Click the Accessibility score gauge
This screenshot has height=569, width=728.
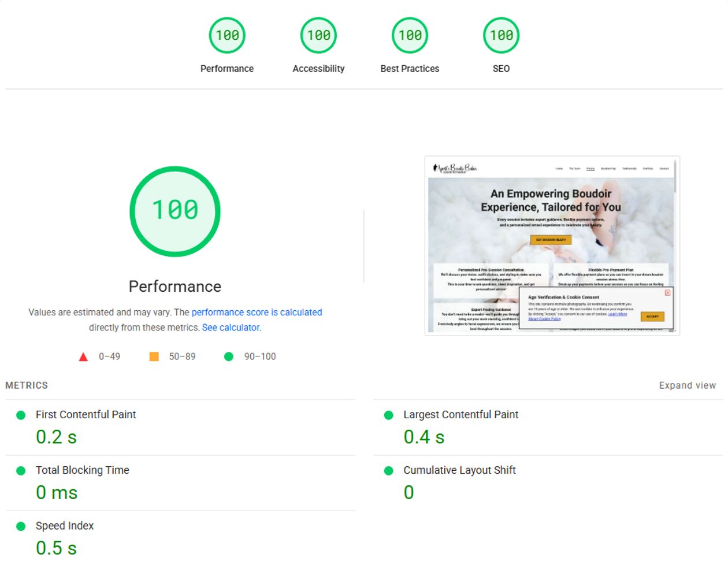[318, 35]
